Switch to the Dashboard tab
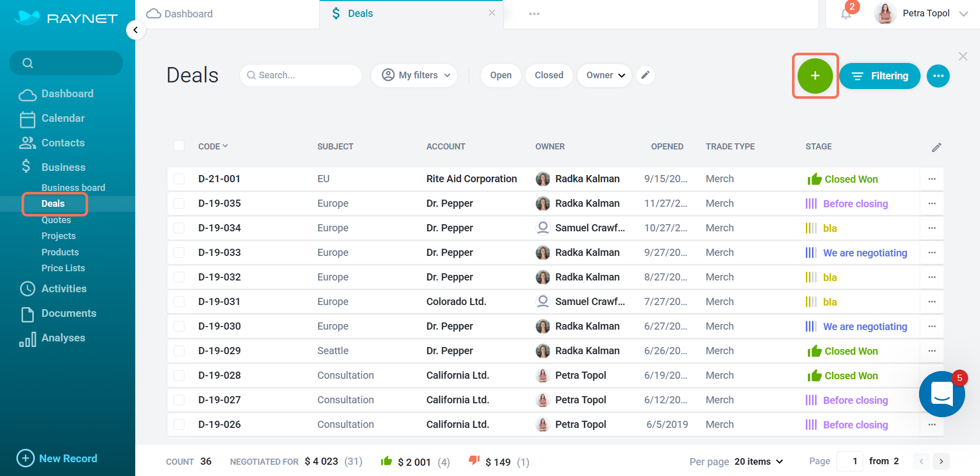This screenshot has width=980, height=476. (186, 13)
